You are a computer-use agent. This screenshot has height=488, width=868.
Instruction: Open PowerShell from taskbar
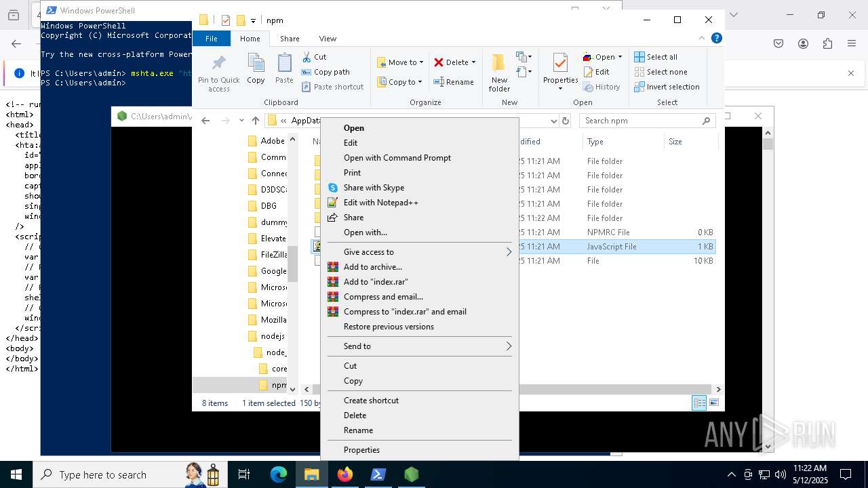[x=378, y=474]
